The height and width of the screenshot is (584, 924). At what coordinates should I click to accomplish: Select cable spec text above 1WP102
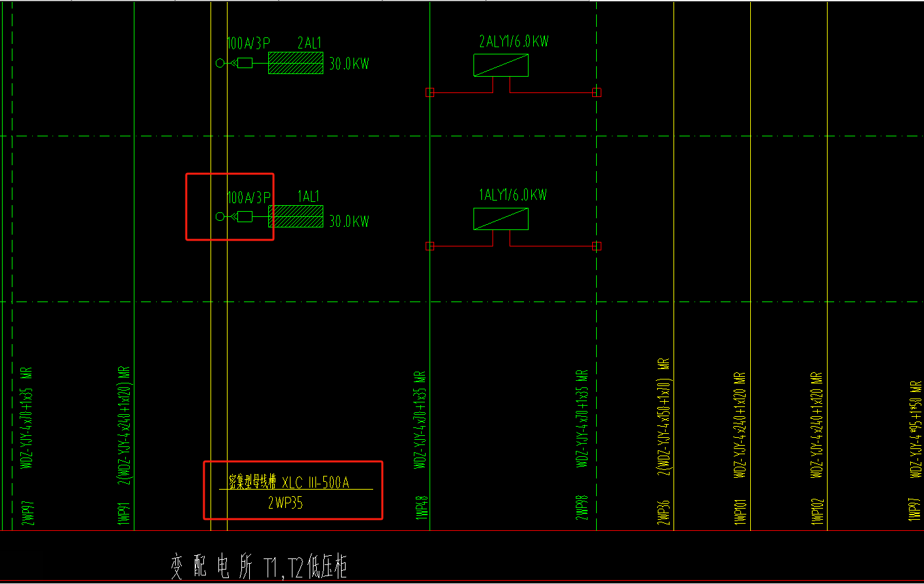[817, 424]
